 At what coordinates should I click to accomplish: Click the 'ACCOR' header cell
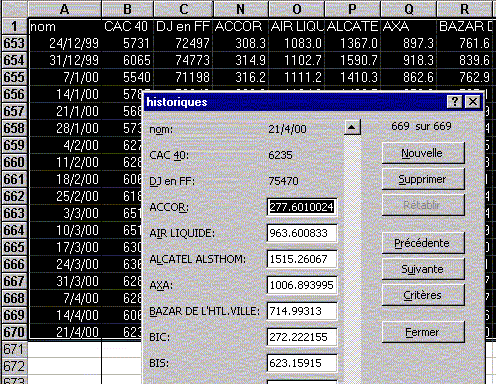pyautogui.click(x=241, y=26)
